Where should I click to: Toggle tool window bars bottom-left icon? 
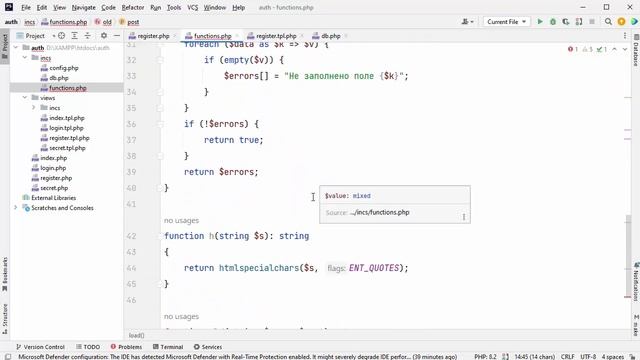click(x=7, y=357)
